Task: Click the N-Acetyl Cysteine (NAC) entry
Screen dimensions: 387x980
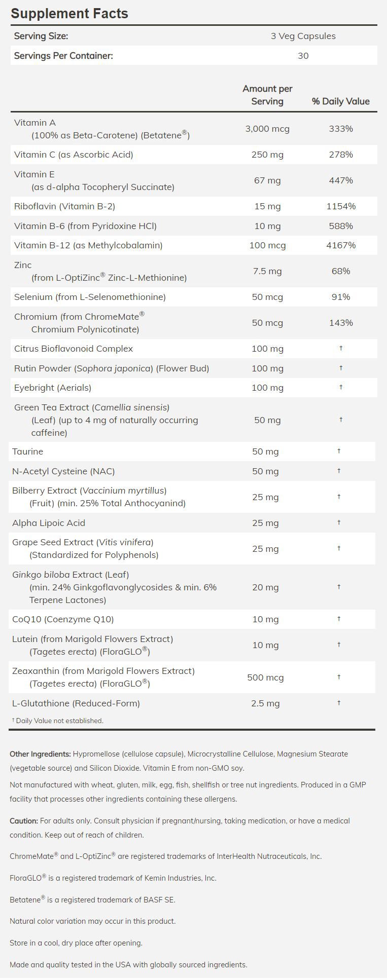Action: pos(63,471)
